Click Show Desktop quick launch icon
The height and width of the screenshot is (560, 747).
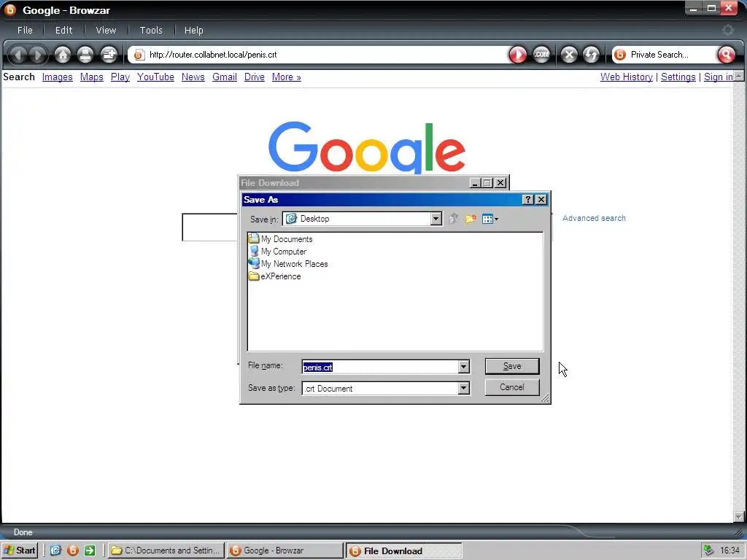pos(55,551)
